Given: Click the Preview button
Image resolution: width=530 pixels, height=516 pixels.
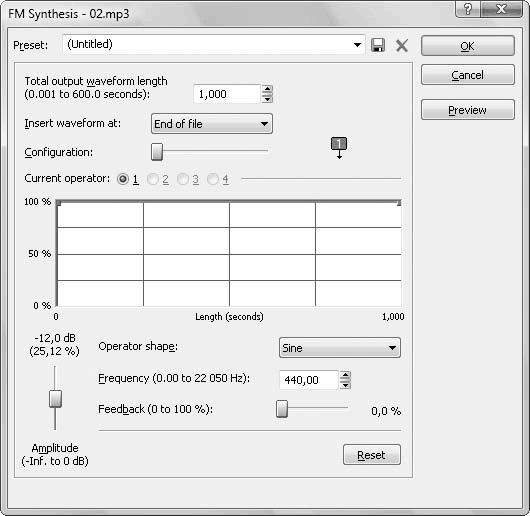Looking at the screenshot, I should (468, 109).
